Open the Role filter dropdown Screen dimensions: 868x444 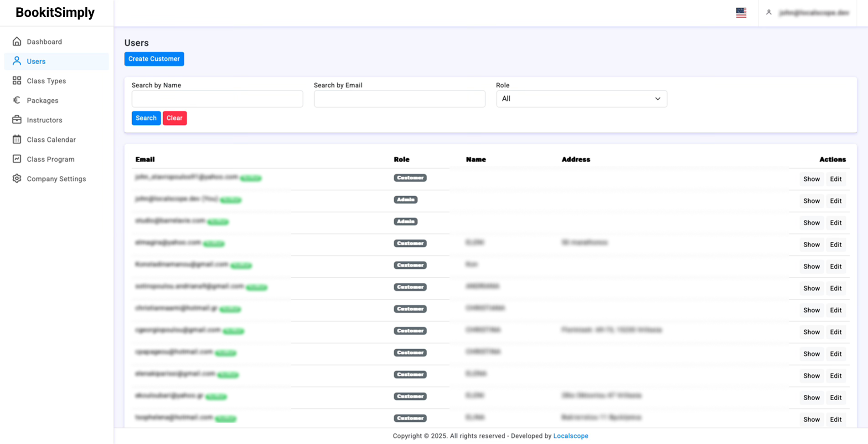(581, 99)
